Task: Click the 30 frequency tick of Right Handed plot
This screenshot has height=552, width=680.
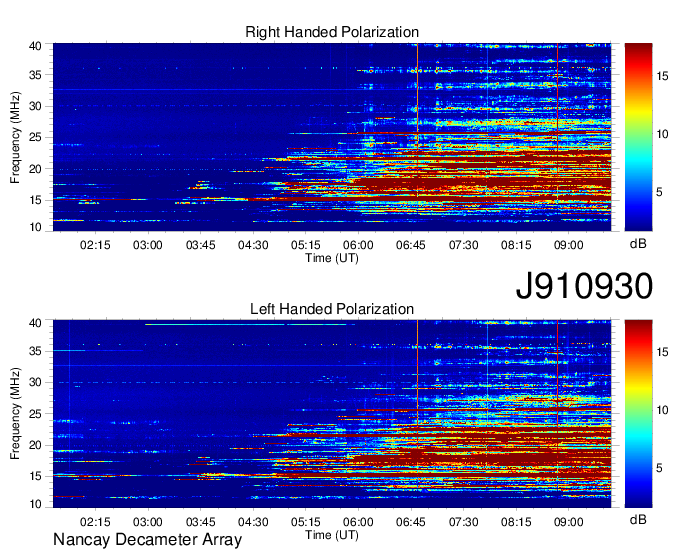Action: click(x=35, y=106)
